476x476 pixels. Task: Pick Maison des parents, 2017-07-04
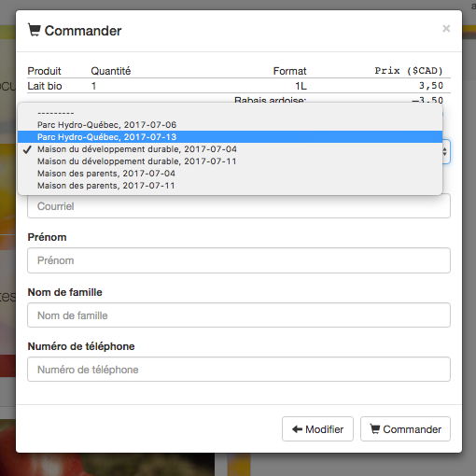(x=230, y=174)
